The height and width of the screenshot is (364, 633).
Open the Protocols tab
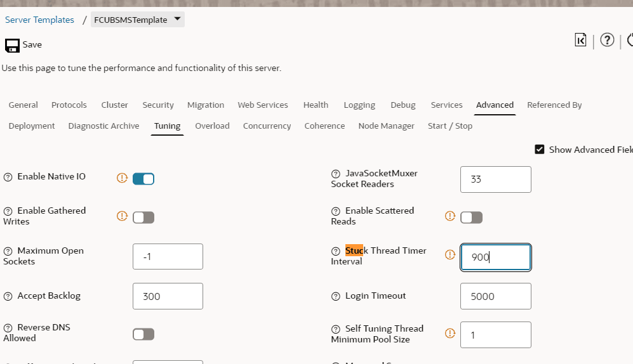pos(69,105)
